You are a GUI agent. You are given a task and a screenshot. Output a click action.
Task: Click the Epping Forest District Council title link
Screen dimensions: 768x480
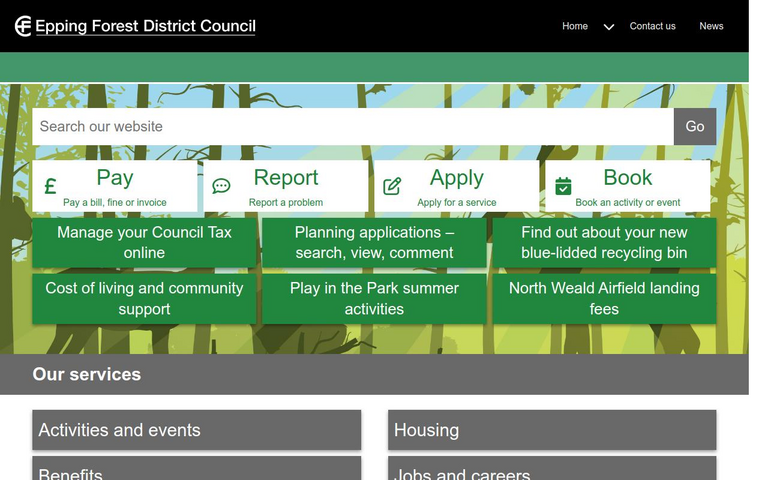145,27
